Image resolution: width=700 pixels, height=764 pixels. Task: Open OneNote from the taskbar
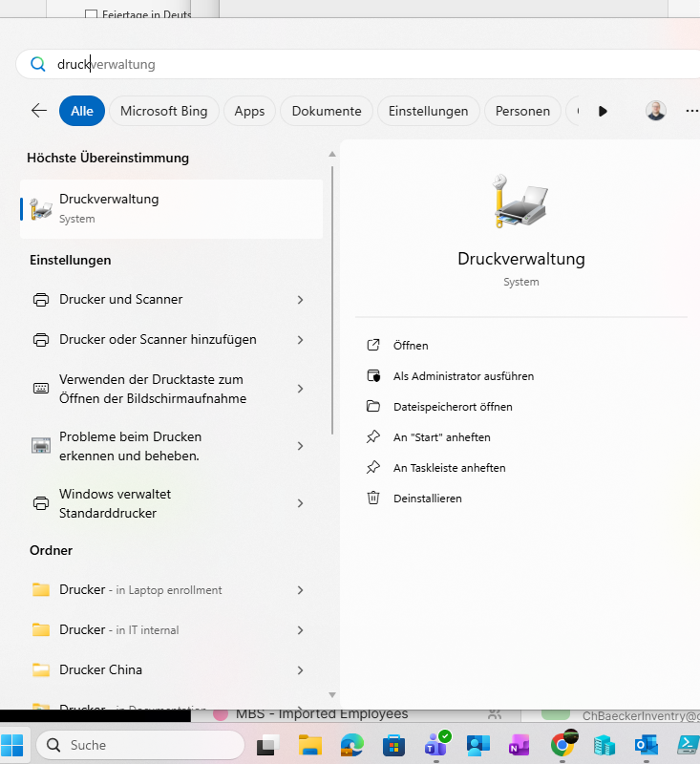[x=520, y=745]
